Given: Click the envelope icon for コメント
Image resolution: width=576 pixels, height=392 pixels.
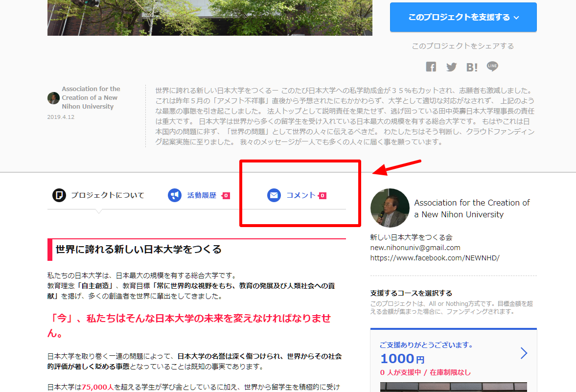Looking at the screenshot, I should (x=274, y=195).
